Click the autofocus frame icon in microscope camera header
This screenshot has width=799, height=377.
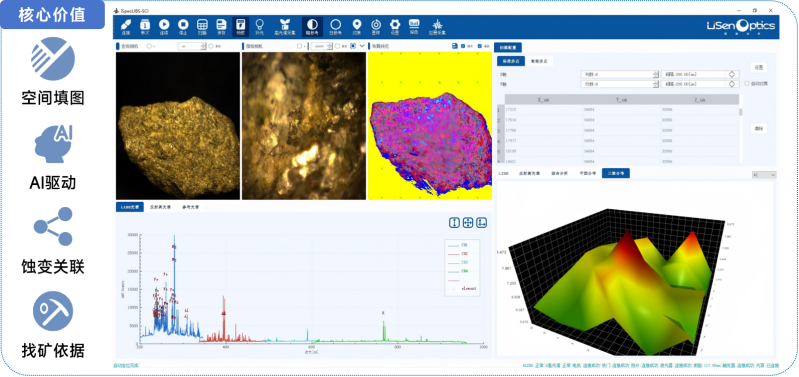353,46
